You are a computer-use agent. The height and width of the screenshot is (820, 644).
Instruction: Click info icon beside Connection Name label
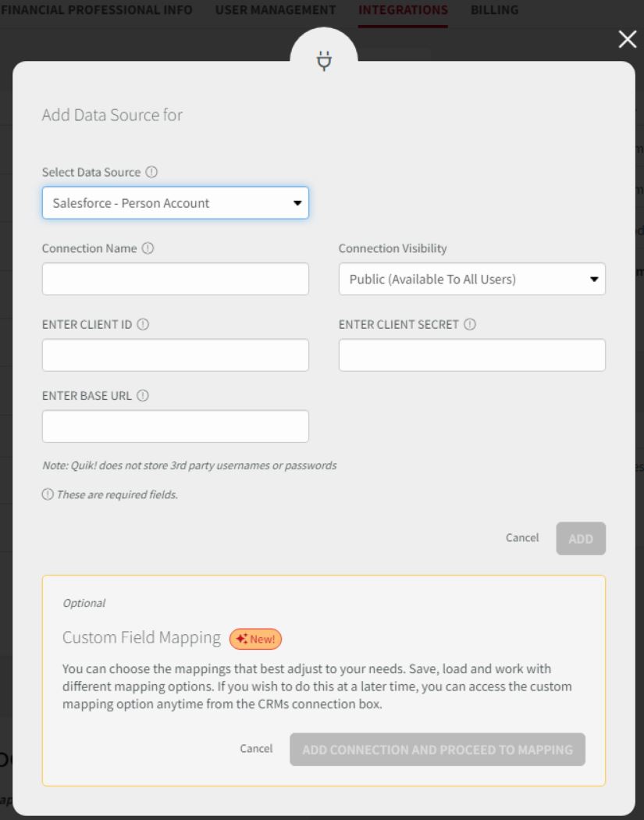pos(148,248)
